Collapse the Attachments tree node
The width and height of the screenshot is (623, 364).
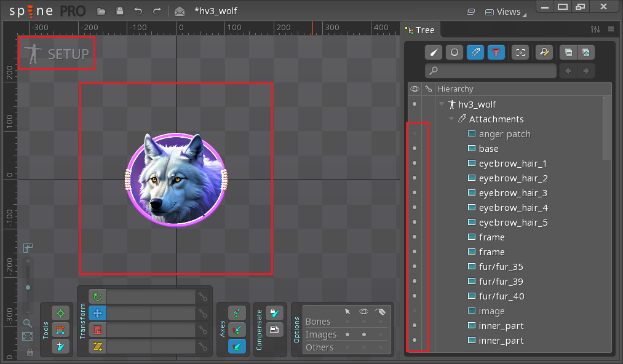tap(451, 119)
